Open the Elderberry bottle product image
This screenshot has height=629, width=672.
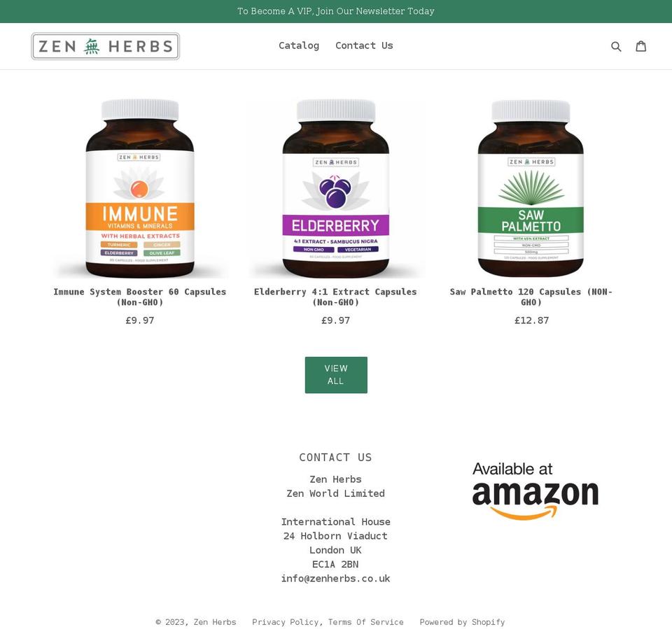coord(335,188)
